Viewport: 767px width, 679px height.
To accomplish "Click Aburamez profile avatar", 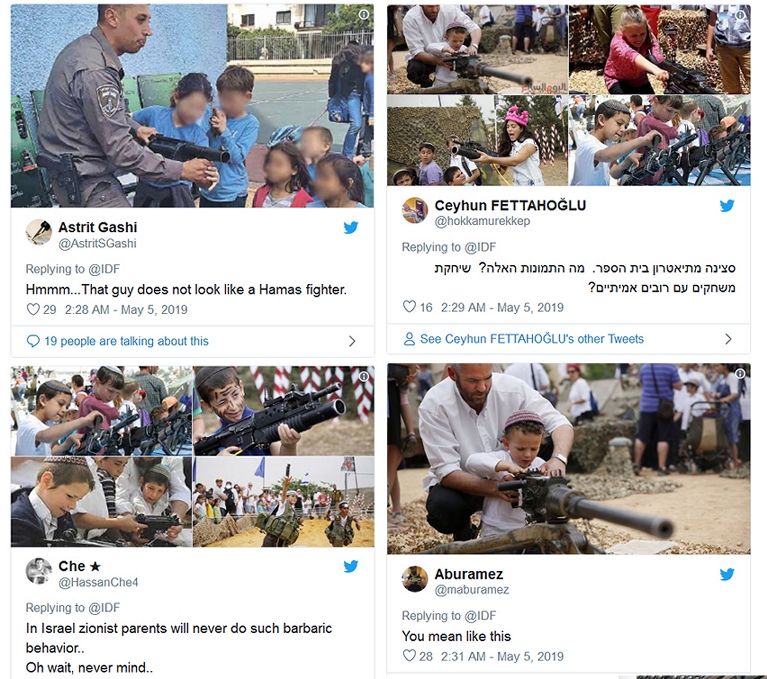I will [415, 579].
